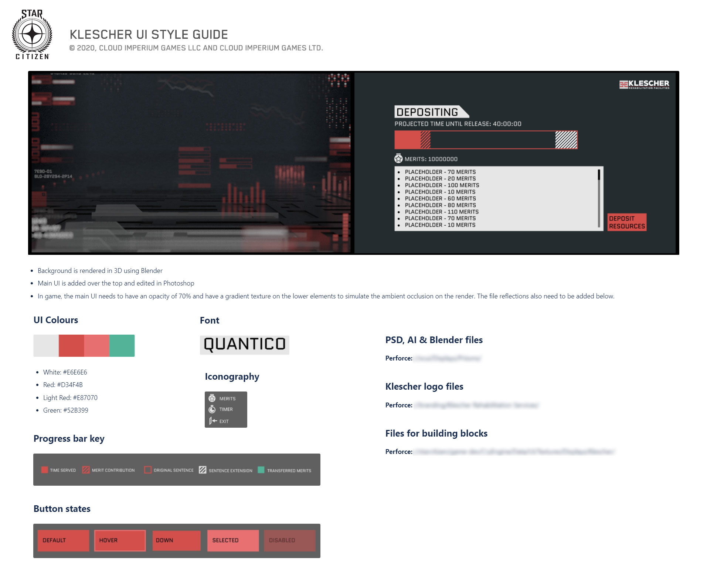Click the PLACEHOLDER - 110 MERITS row

tap(442, 212)
